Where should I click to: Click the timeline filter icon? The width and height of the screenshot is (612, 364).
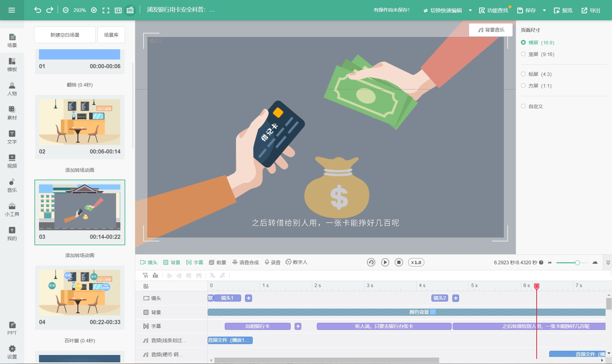click(146, 275)
